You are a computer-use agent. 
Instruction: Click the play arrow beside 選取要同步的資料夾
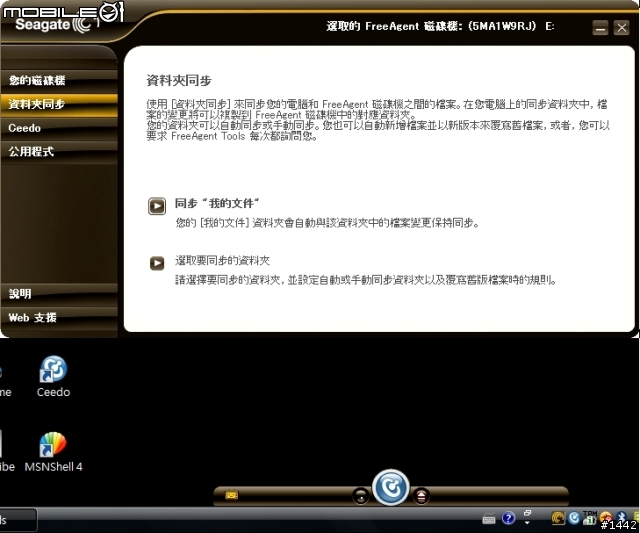(x=157, y=263)
